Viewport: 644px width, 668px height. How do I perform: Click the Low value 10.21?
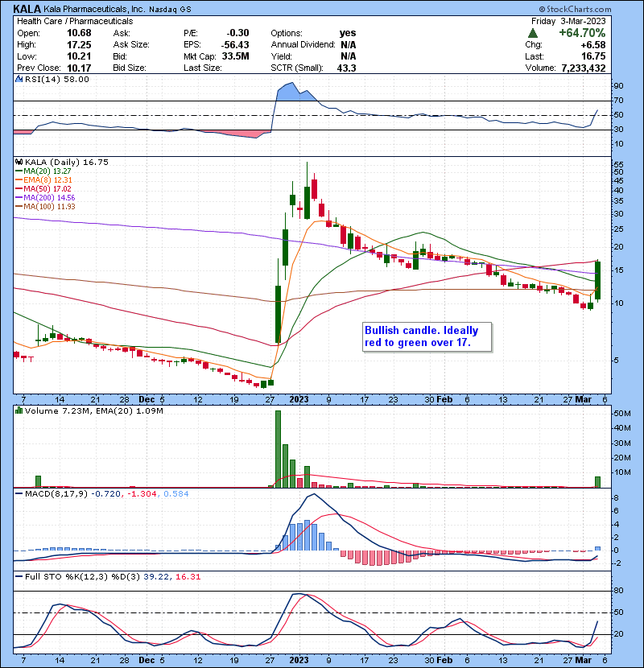pos(79,56)
